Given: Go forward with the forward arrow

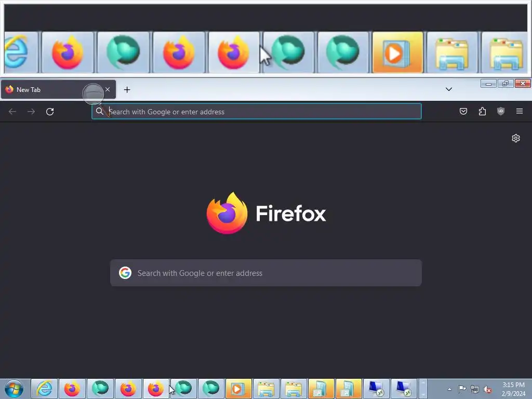Looking at the screenshot, I should [31, 112].
